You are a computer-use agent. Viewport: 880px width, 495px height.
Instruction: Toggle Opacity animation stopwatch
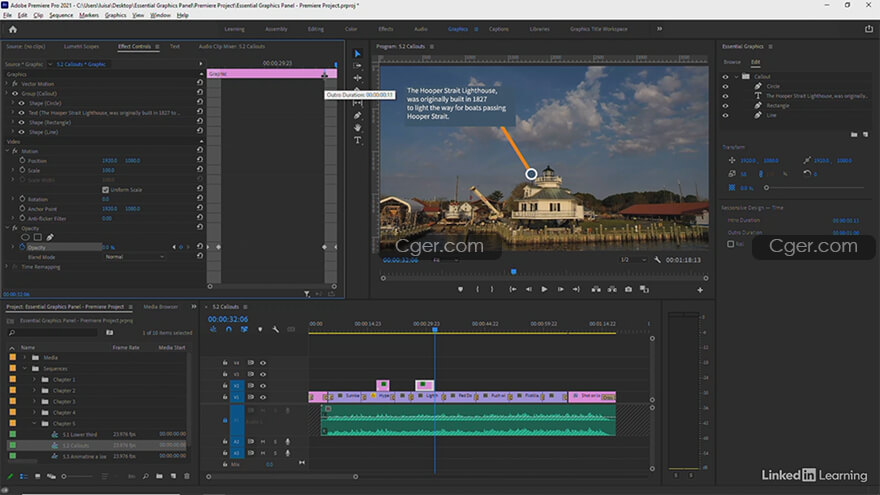point(22,247)
